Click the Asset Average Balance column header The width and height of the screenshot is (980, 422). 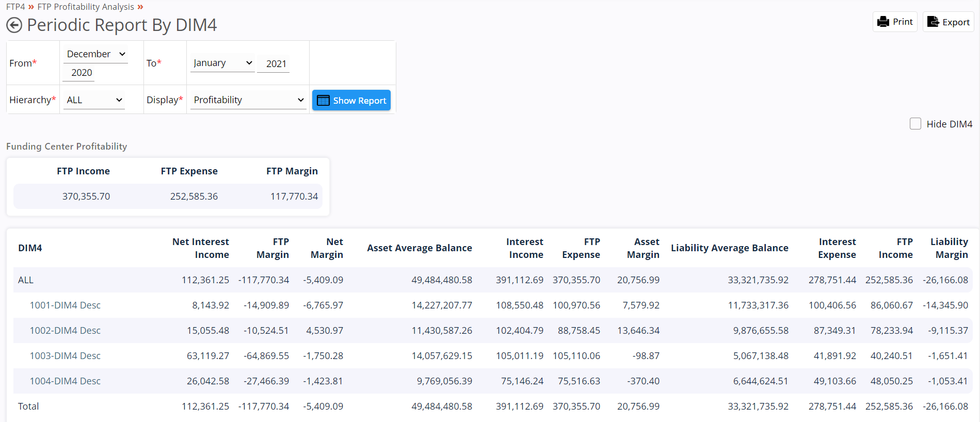pos(420,248)
